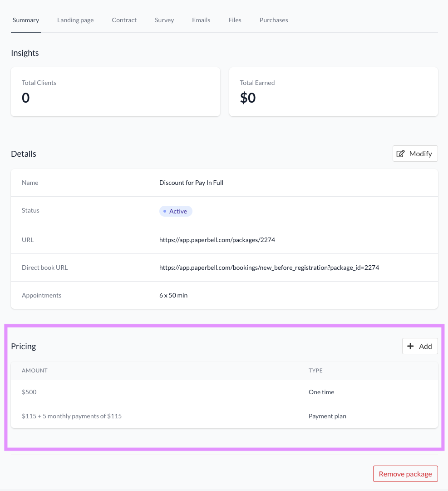Click the plus icon in Pricing section

tap(411, 347)
